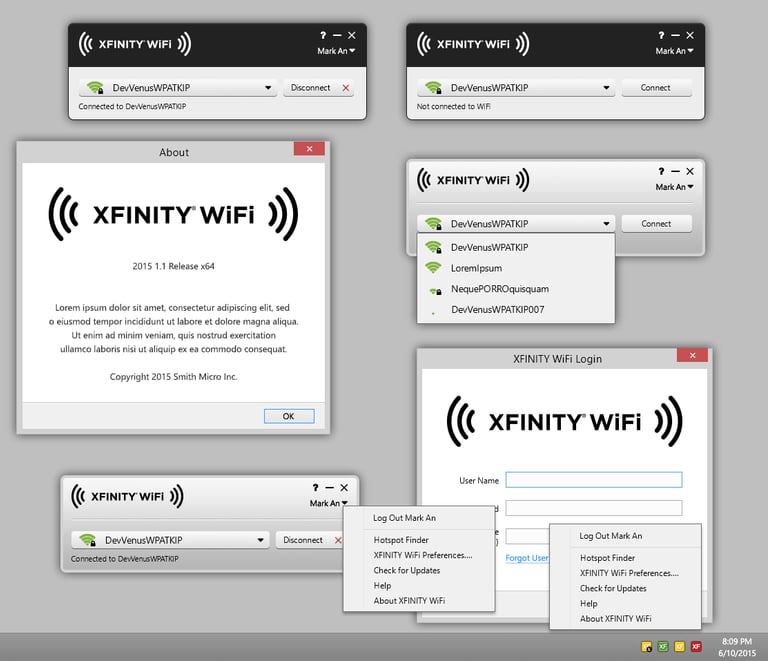This screenshot has height=661, width=768.
Task: Click OK in the About dialog
Action: 289,416
